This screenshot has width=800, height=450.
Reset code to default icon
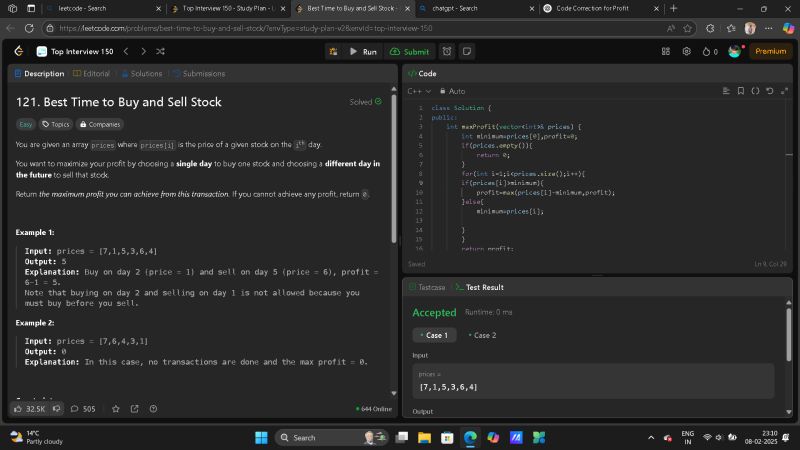pyautogui.click(x=768, y=91)
